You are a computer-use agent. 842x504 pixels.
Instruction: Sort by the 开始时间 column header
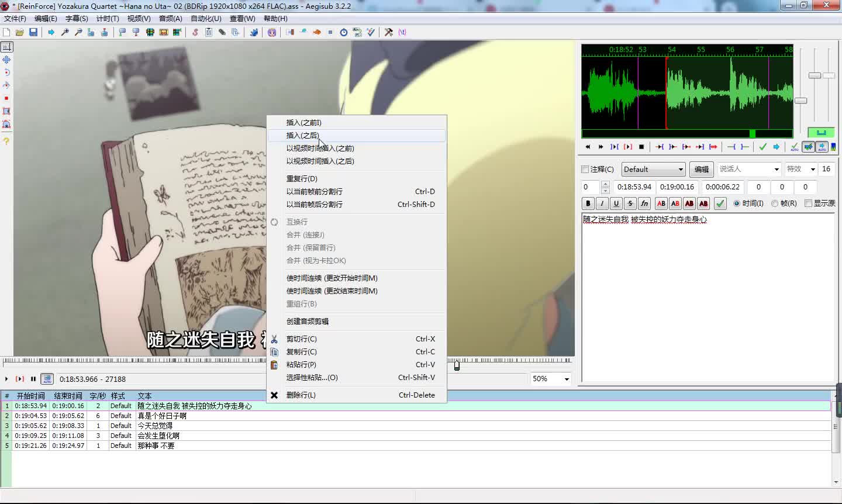[31, 396]
